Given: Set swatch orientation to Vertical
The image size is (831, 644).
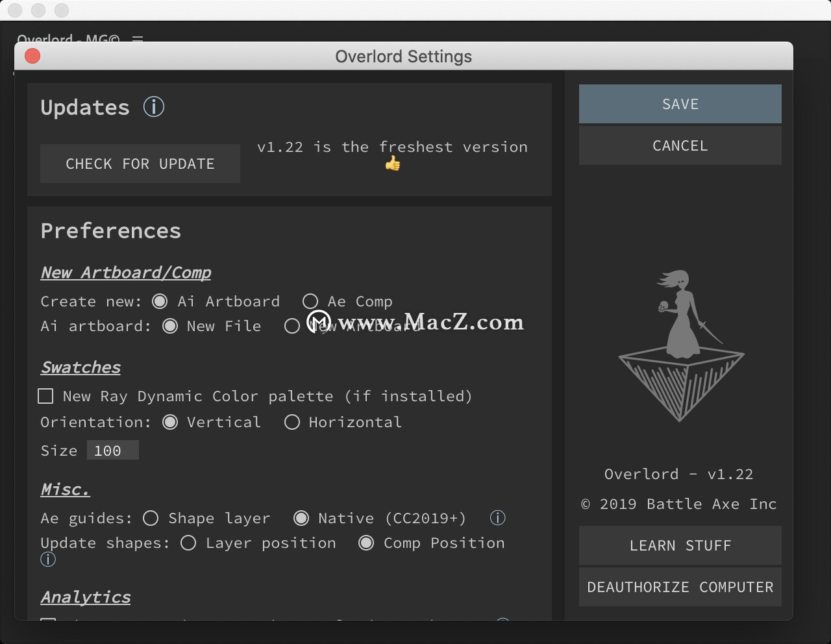Looking at the screenshot, I should point(170,422).
